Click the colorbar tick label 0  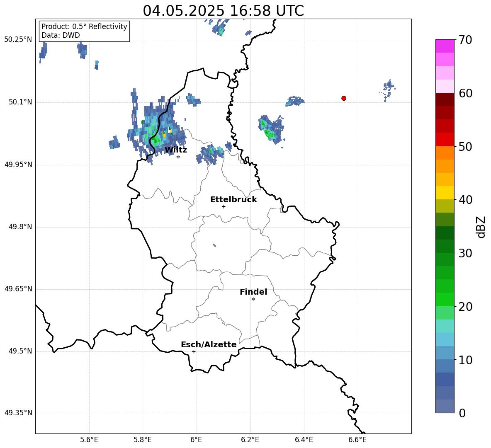coord(462,413)
